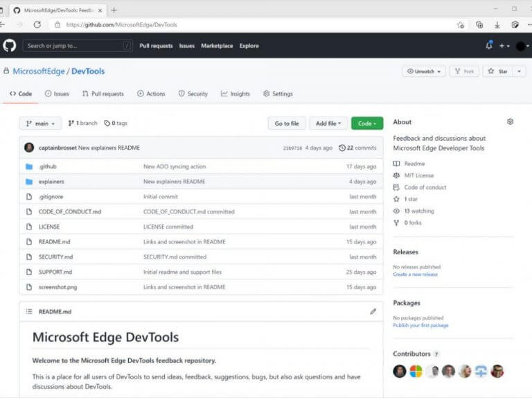The width and height of the screenshot is (532, 398).
Task: Click the 22 commits history link
Action: [x=357, y=148]
